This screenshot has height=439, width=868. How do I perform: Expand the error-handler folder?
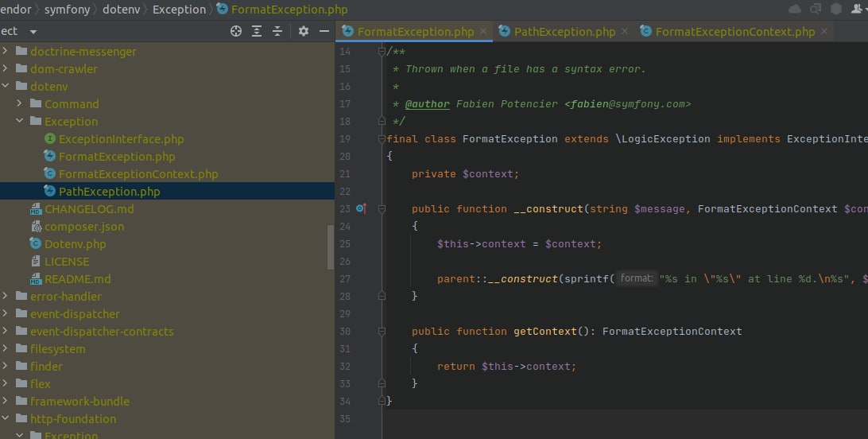(x=5, y=296)
